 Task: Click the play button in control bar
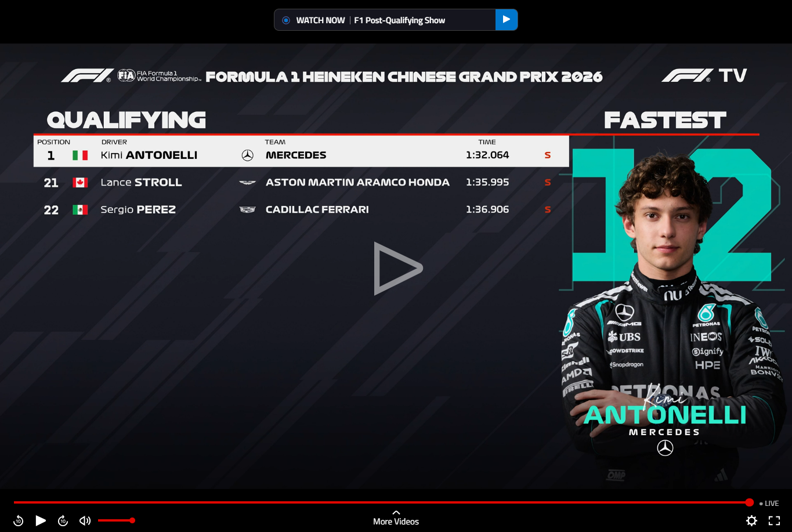[41, 520]
